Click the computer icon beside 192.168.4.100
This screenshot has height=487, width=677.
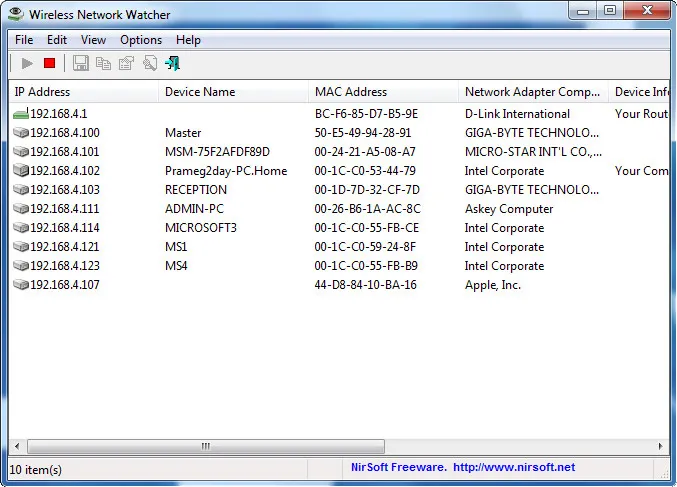tap(21, 133)
